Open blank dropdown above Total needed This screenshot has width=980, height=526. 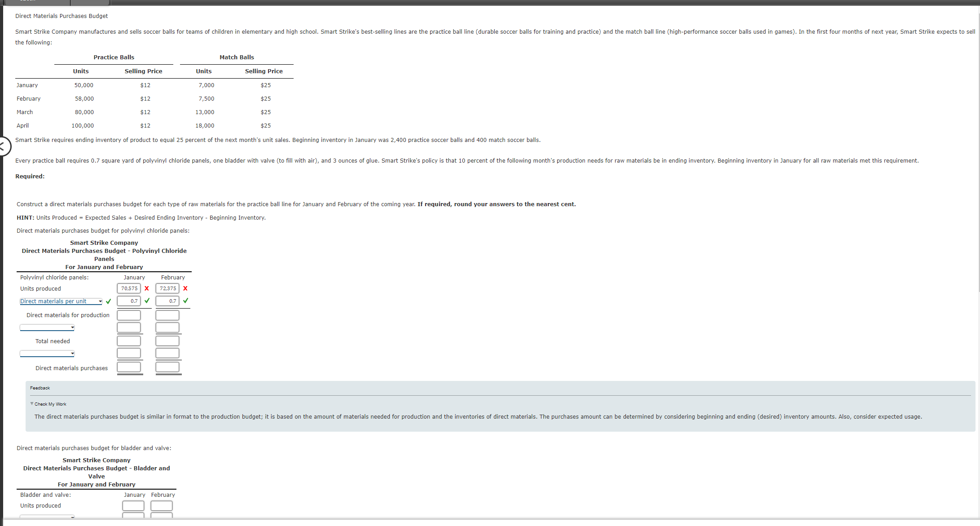coord(47,327)
